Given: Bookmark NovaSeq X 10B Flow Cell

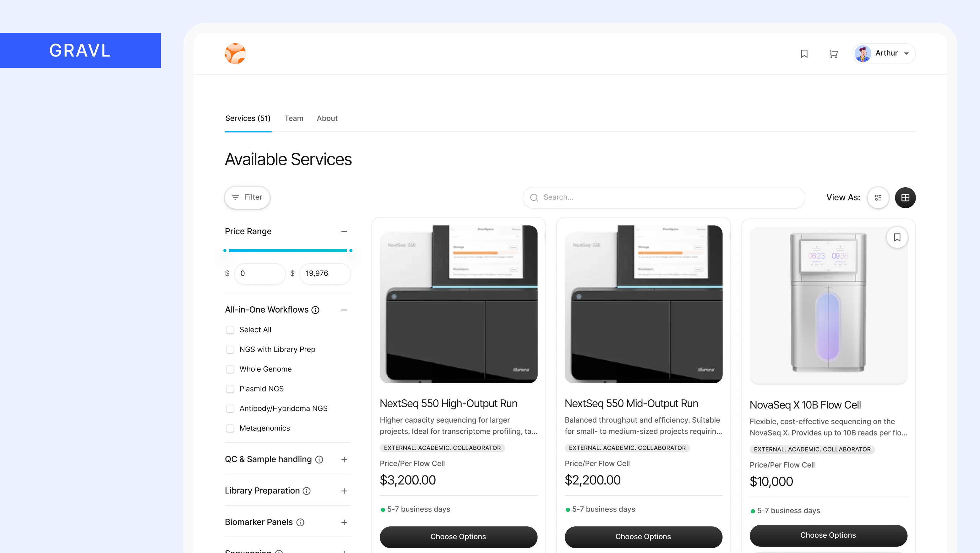Looking at the screenshot, I should point(897,238).
